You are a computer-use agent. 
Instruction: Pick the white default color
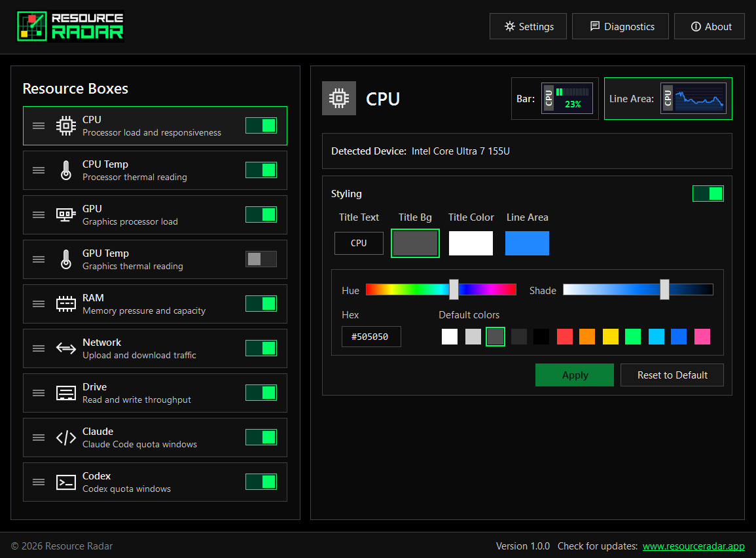450,337
